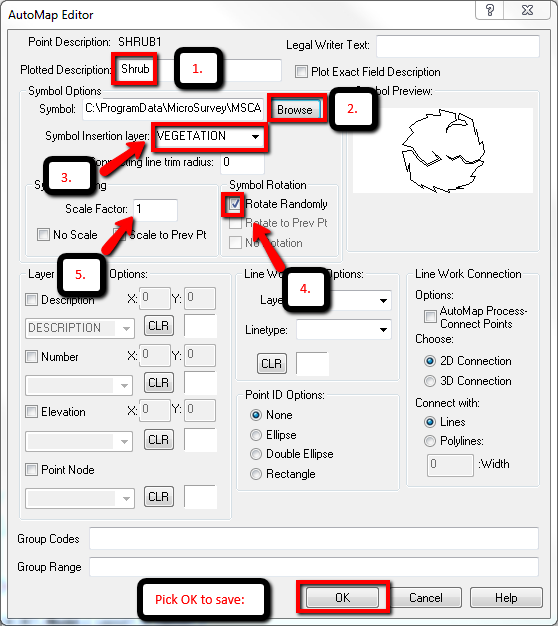Toggle the Rotate Randomly checkbox
558x626 pixels.
point(235,204)
